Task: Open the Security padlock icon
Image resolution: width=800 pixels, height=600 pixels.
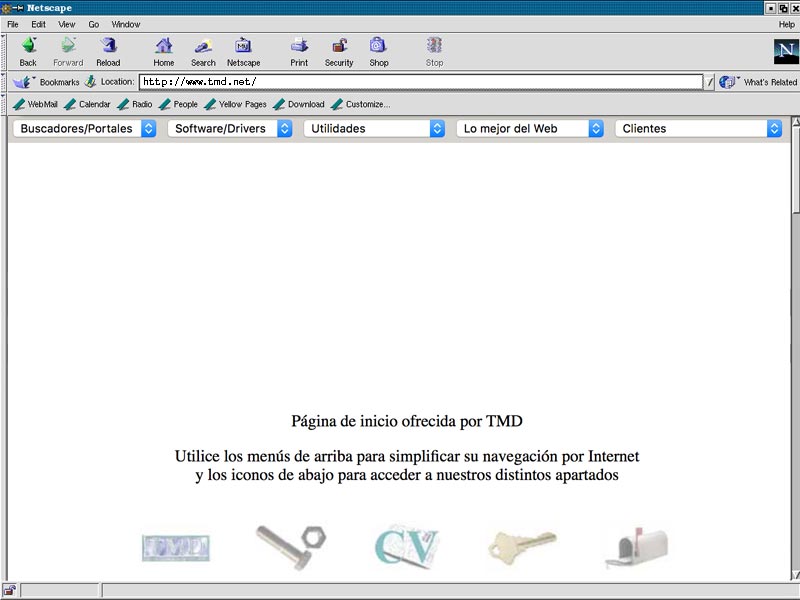Action: tap(339, 46)
